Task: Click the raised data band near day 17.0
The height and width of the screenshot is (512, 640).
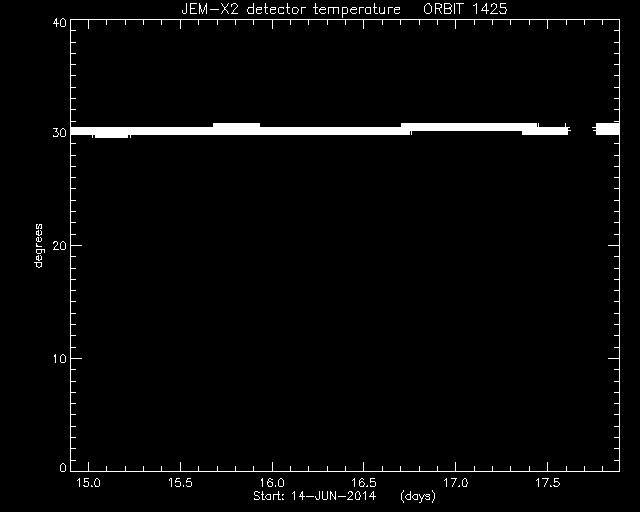Action: coord(469,127)
